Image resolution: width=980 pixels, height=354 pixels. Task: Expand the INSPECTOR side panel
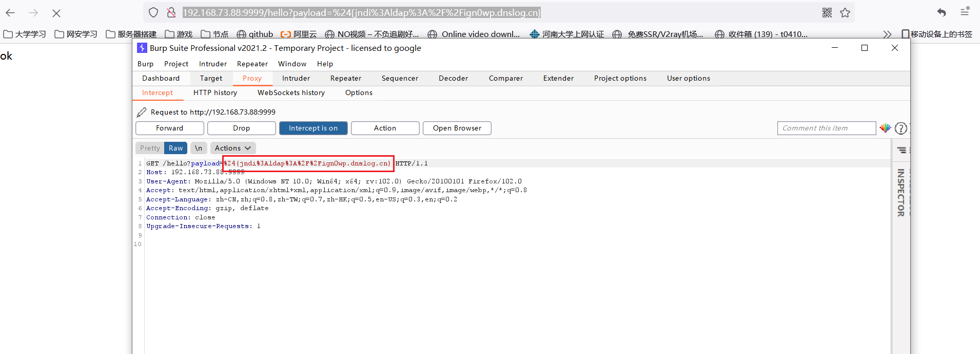(901, 192)
